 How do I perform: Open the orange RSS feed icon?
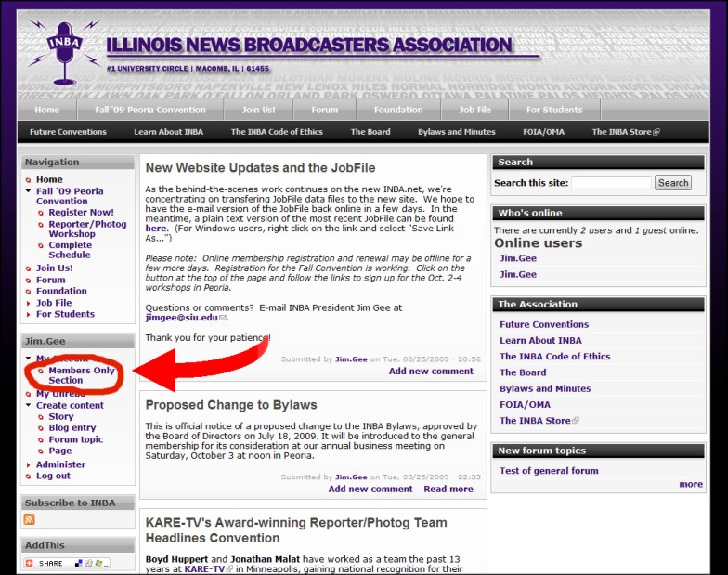[x=29, y=519]
